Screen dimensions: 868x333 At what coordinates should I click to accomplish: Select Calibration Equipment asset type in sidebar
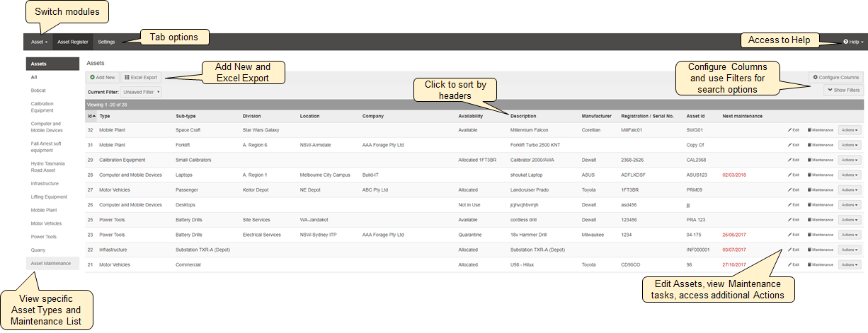click(42, 107)
